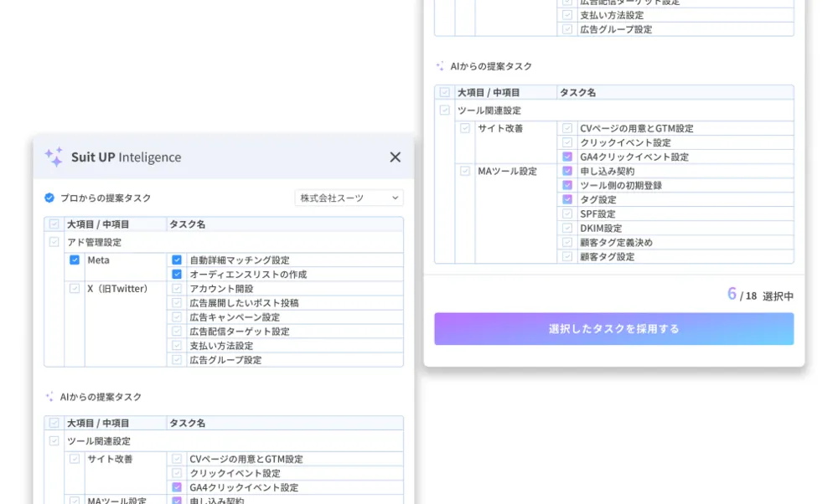The width and height of the screenshot is (838, 504).
Task: Enable the SPF設定 checkbox
Action: click(x=566, y=213)
